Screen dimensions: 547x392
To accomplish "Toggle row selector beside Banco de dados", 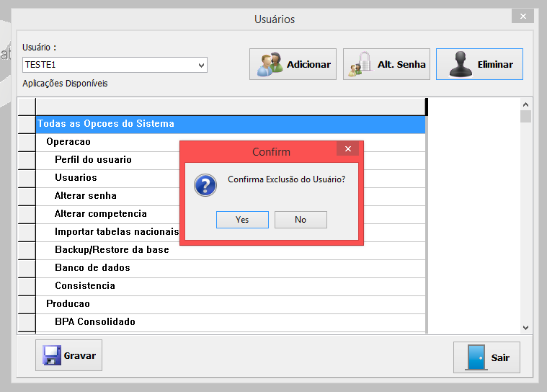I will 27,268.
